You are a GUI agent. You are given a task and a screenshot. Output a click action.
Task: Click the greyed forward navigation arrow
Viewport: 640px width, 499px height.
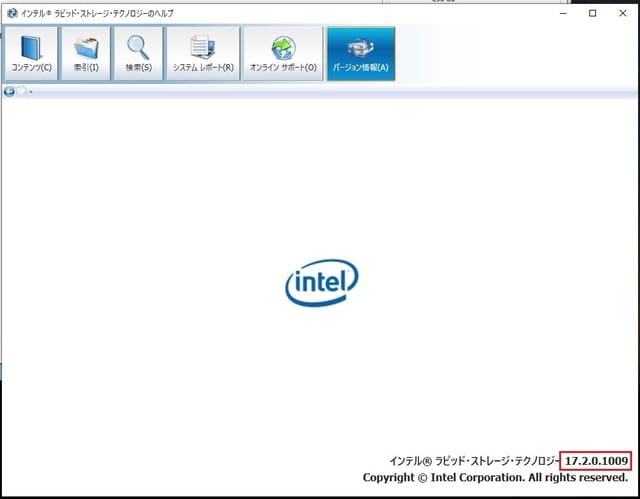[x=21, y=92]
